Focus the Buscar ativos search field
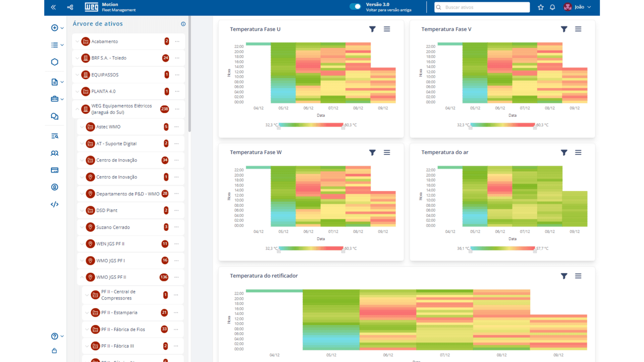 coord(482,7)
